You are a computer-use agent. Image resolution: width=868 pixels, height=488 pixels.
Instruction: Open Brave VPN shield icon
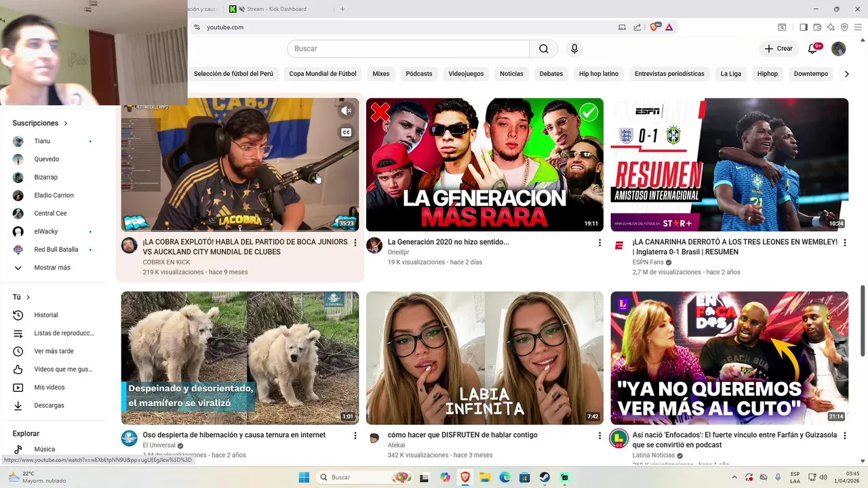click(x=844, y=27)
